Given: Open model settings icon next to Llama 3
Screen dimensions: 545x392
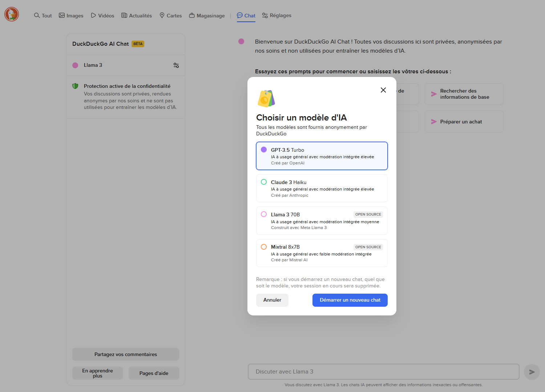Looking at the screenshot, I should [176, 65].
